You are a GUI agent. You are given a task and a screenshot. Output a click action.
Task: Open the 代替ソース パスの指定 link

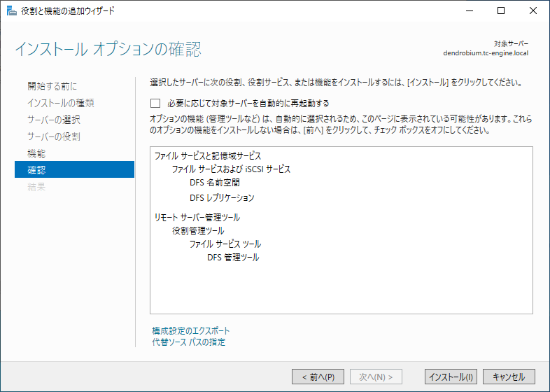coord(189,342)
